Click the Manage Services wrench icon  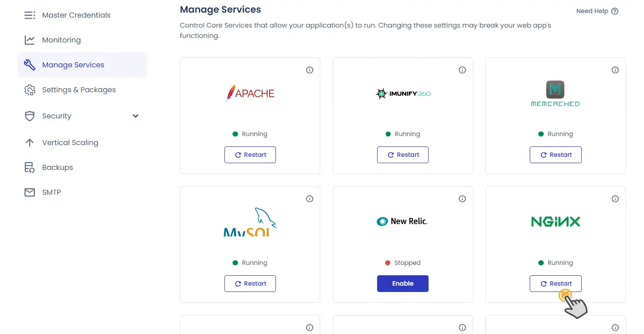[29, 65]
